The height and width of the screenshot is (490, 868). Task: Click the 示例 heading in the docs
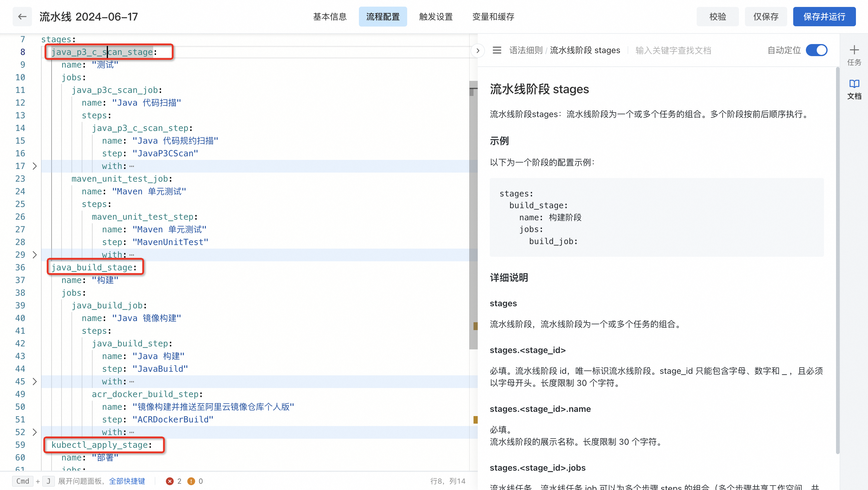click(499, 141)
